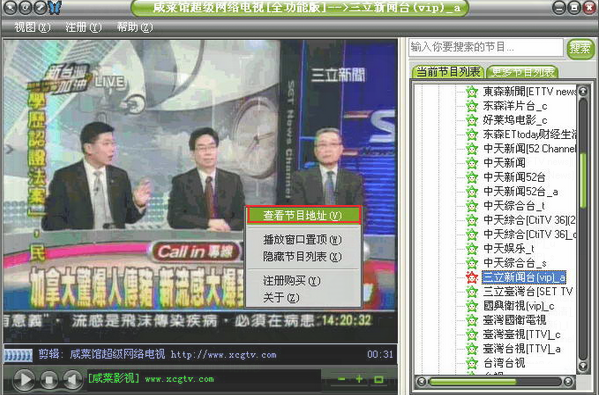Open the 帮助(Z) menu

click(134, 27)
